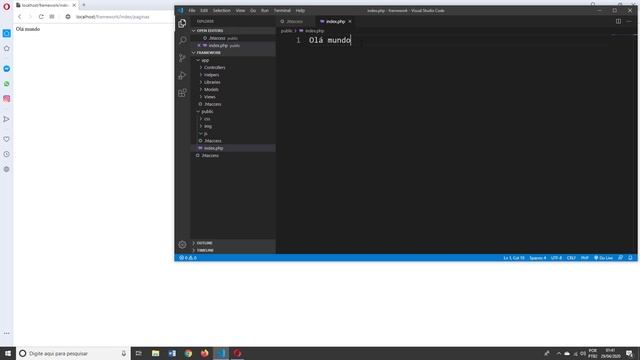Viewport: 640px width, 360px height.
Task: Click the PHP language mode in status bar
Action: [x=584, y=258]
